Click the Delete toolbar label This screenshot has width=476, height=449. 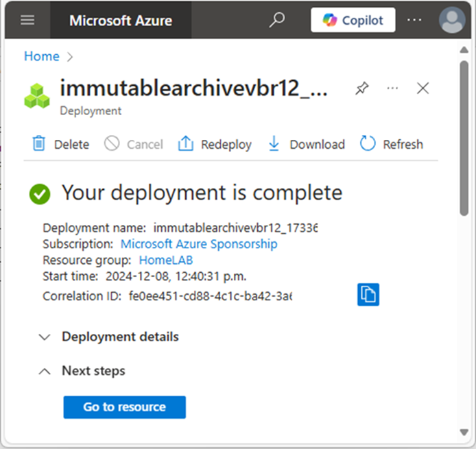(x=71, y=145)
